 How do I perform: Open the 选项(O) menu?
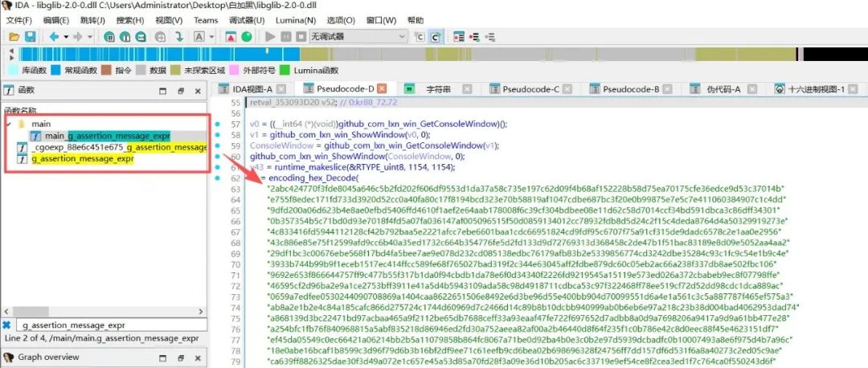click(341, 20)
